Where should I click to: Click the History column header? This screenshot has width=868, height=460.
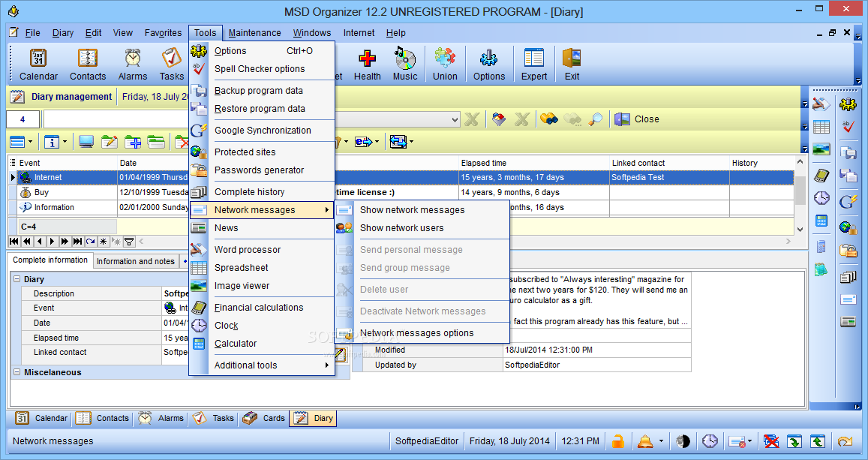pyautogui.click(x=761, y=163)
